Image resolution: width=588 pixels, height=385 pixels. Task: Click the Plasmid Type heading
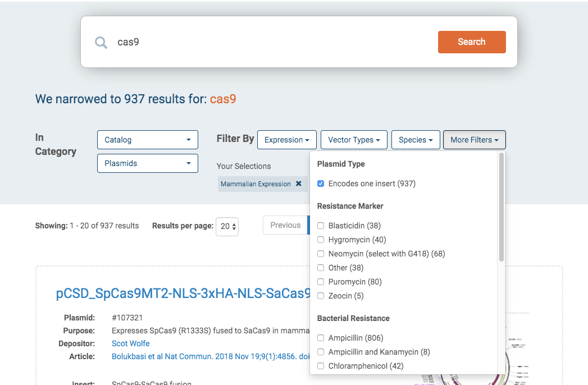pyautogui.click(x=341, y=164)
